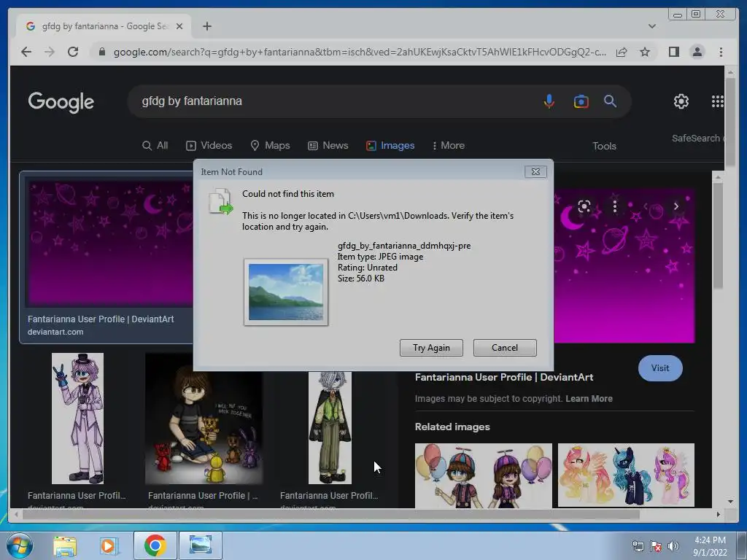Open the balloon kids related image

click(x=484, y=475)
